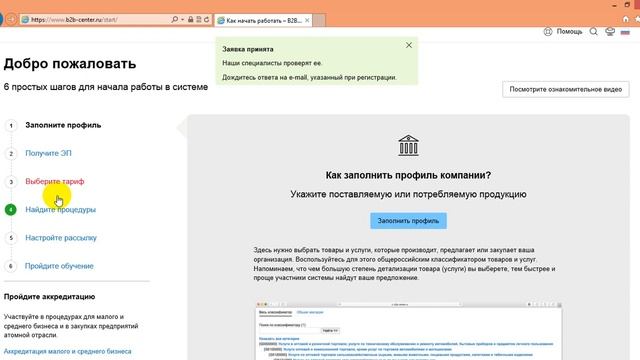Viewport: 640px width, 360px height.
Task: Click the 'Добро пожаловать' heading
Action: click(x=70, y=64)
